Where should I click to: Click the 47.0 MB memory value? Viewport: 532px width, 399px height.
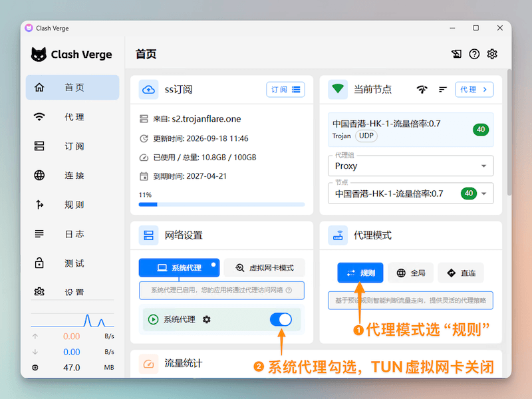click(72, 368)
